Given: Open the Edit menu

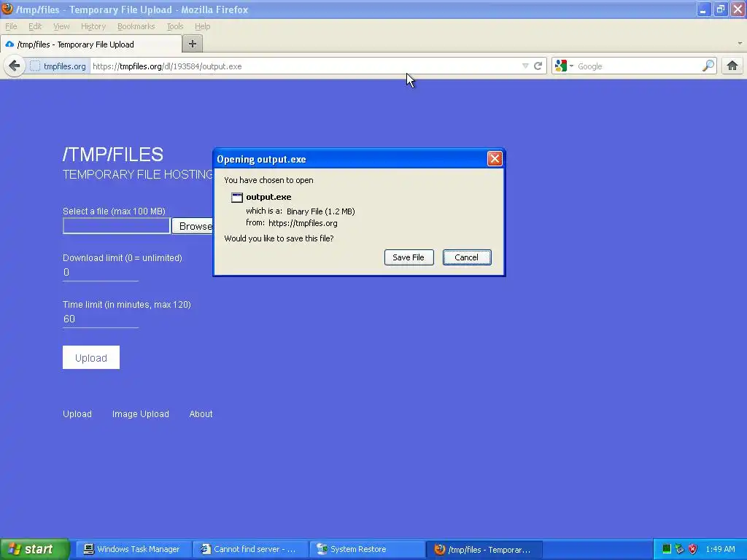Looking at the screenshot, I should pyautogui.click(x=35, y=26).
